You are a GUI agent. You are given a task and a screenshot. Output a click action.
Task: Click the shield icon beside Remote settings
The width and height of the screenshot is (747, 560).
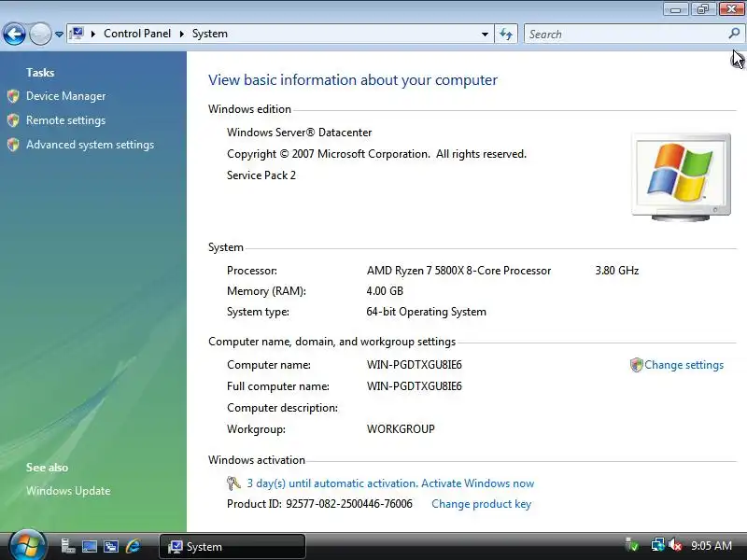click(x=13, y=120)
